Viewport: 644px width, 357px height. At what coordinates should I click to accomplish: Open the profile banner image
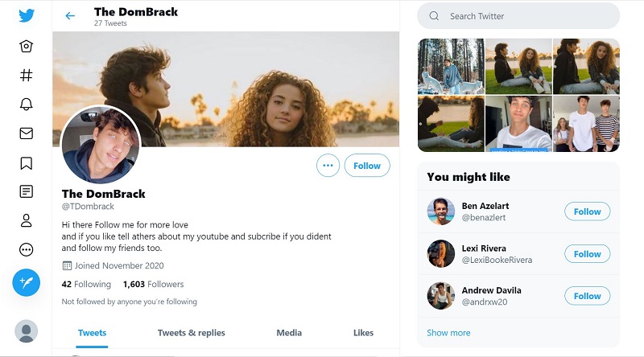coord(226,89)
